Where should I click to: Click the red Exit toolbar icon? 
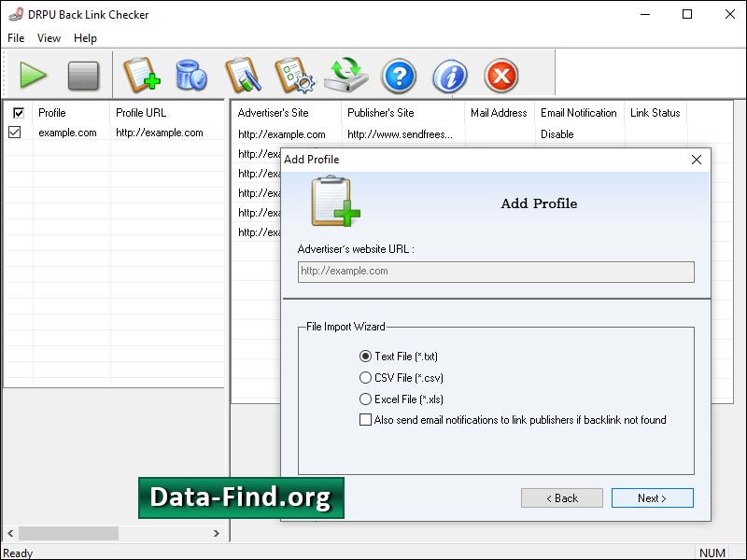tap(500, 76)
